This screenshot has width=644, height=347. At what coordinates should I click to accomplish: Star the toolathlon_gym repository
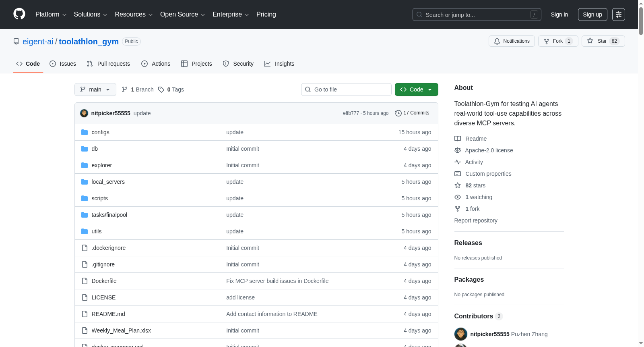(603, 41)
